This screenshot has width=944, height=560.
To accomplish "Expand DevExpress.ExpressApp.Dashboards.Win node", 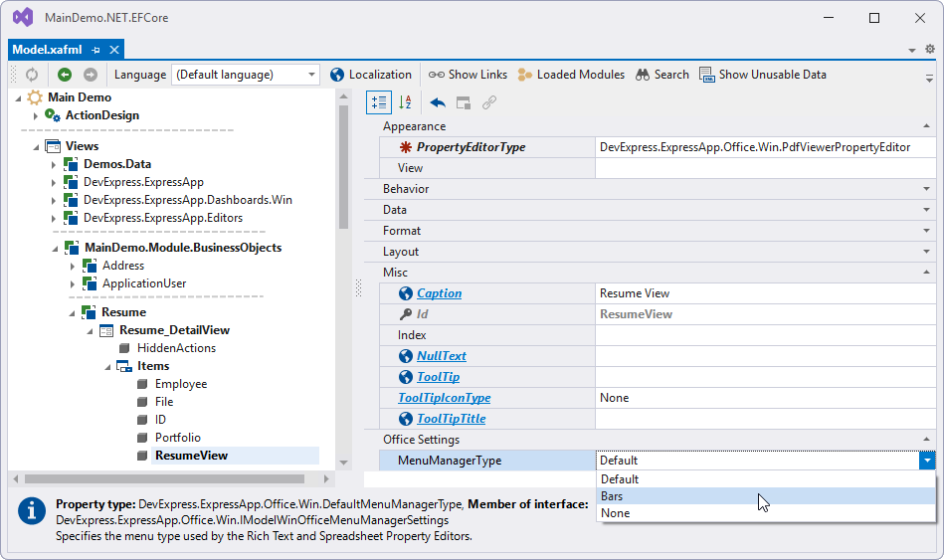I will click(x=54, y=201).
